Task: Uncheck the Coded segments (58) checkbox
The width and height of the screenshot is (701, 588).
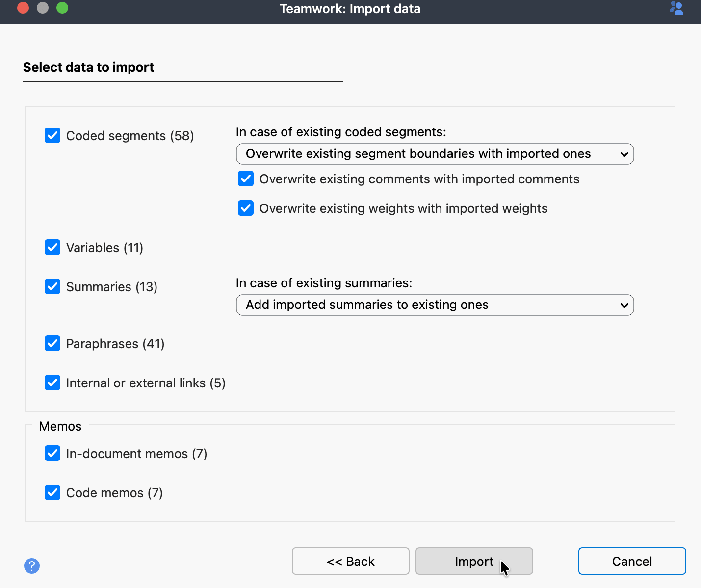Action: pos(52,135)
